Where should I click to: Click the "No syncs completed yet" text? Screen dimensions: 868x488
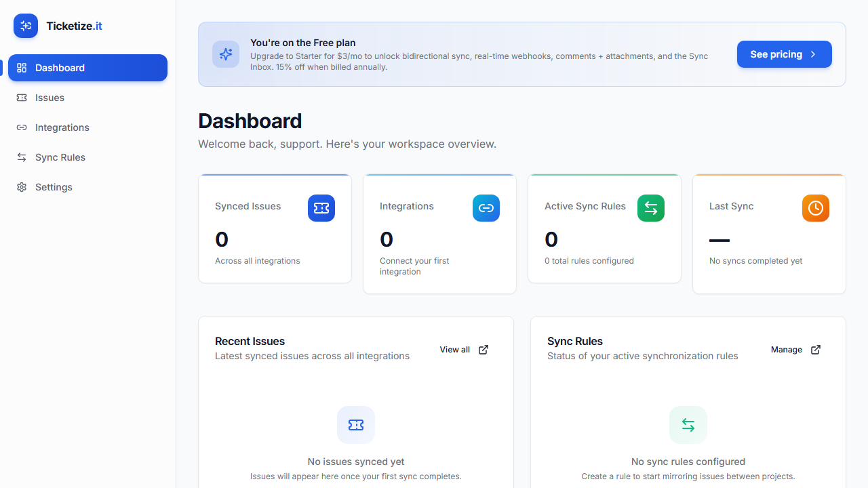coord(756,261)
